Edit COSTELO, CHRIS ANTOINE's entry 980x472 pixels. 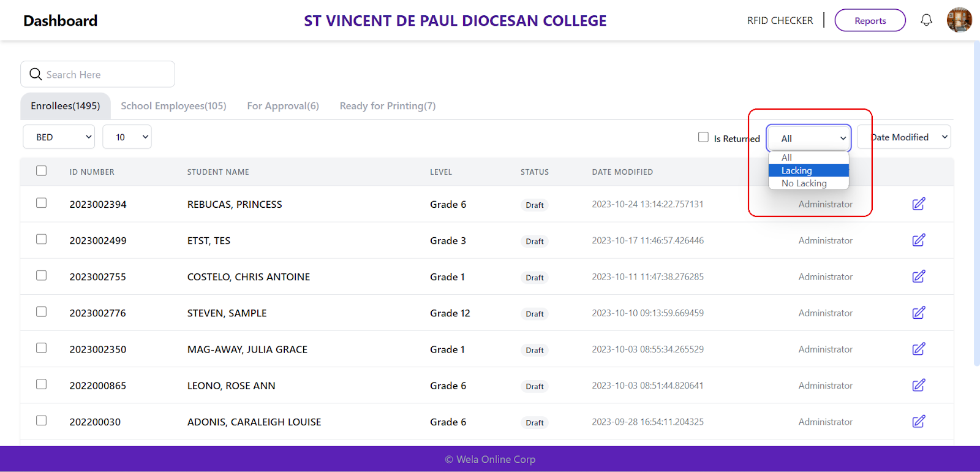click(x=918, y=276)
